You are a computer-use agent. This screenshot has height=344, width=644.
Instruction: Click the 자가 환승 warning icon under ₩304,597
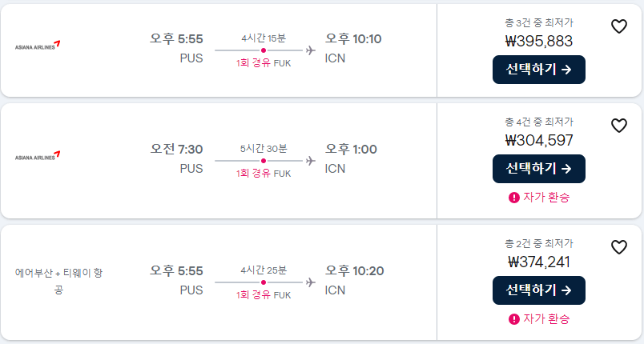(x=514, y=198)
